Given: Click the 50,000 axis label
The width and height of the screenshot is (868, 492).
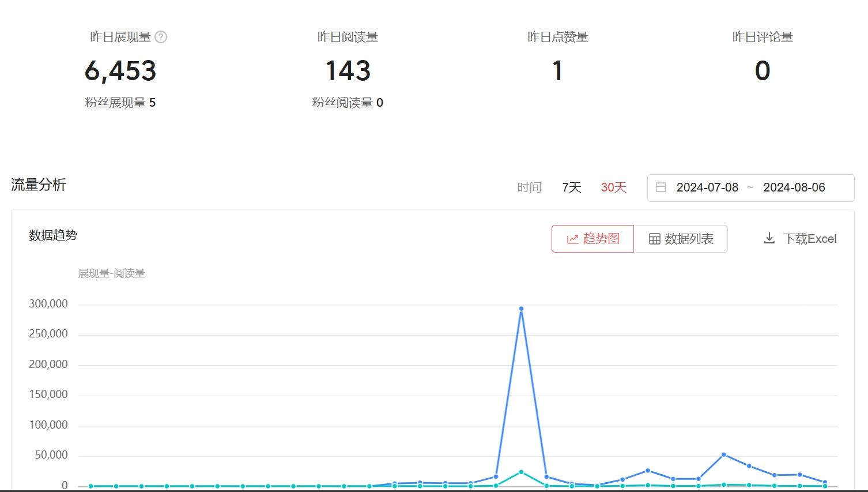Looking at the screenshot, I should pyautogui.click(x=51, y=455).
